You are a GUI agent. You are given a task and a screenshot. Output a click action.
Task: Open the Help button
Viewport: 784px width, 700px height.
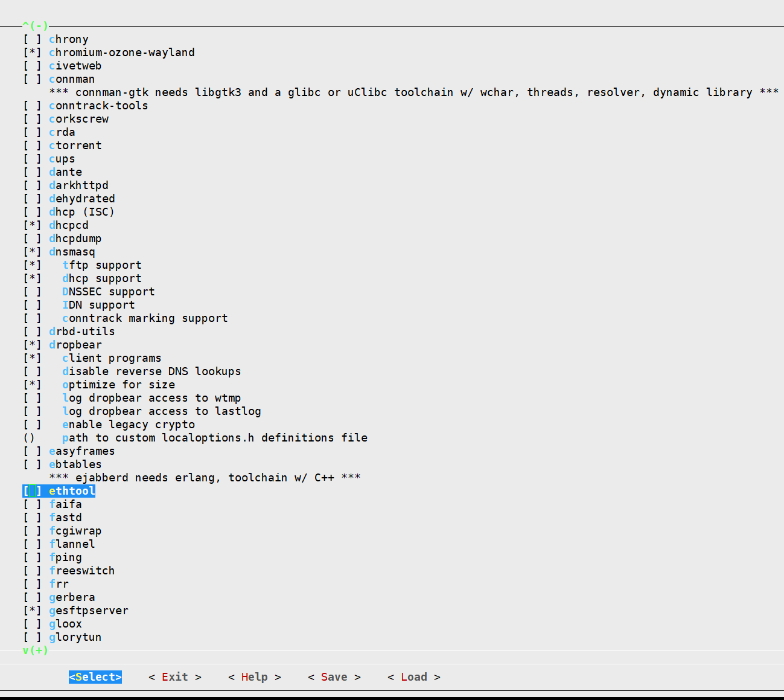tap(255, 677)
